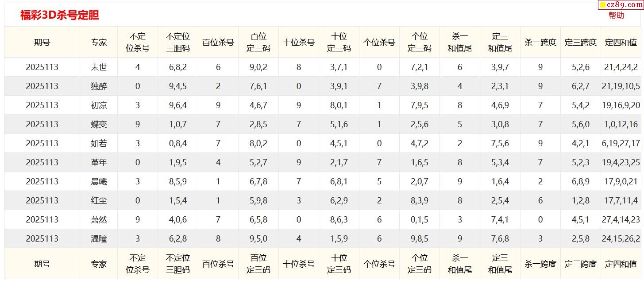644x281 pixels.
Task: Click the bottom 不定位三胆码 footer header
Action: (178, 264)
